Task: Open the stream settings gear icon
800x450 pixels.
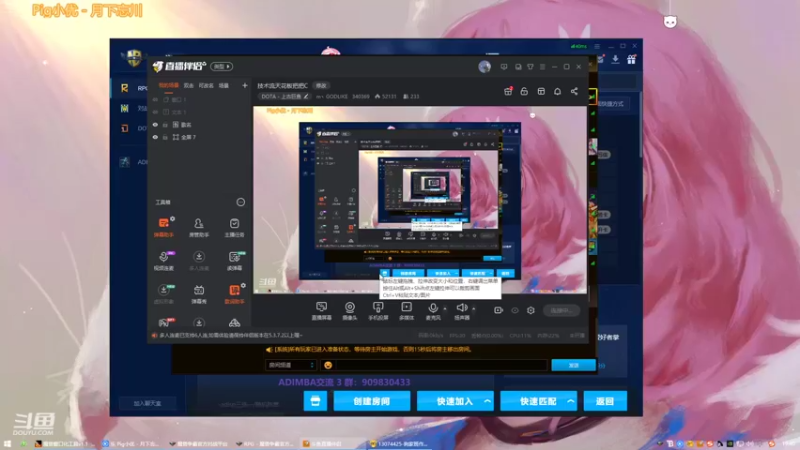Action: point(531,310)
